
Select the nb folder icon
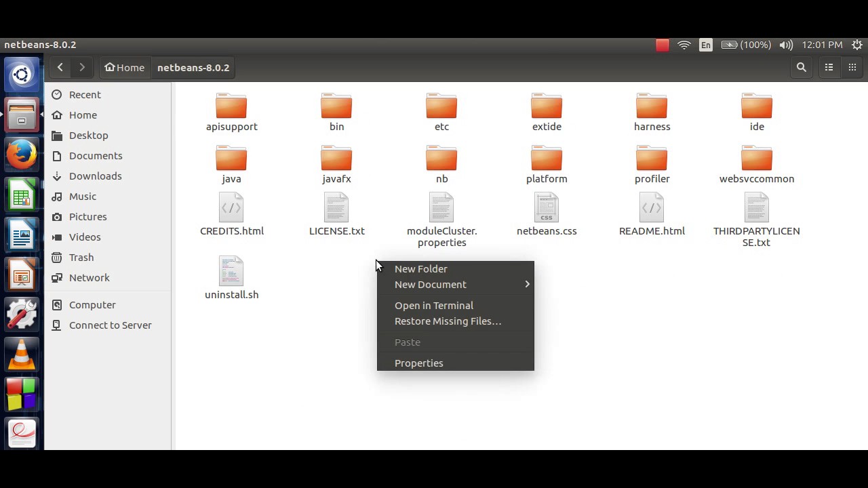click(x=441, y=159)
